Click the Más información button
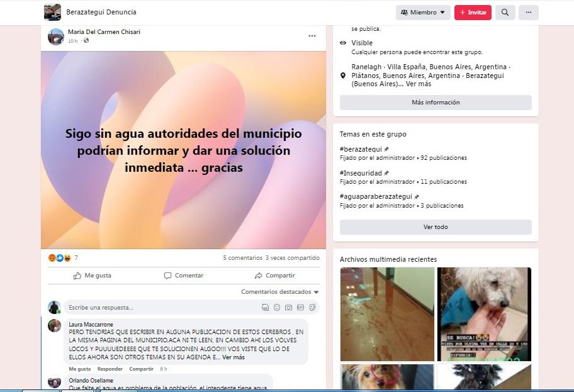Viewport: 574px width, 392px height. [x=436, y=103]
